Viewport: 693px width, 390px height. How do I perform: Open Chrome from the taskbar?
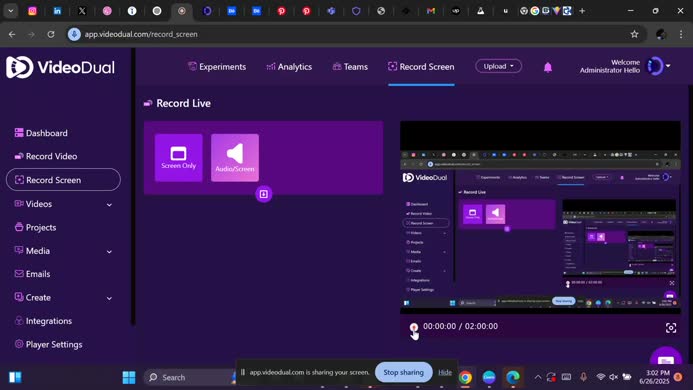pos(465,377)
